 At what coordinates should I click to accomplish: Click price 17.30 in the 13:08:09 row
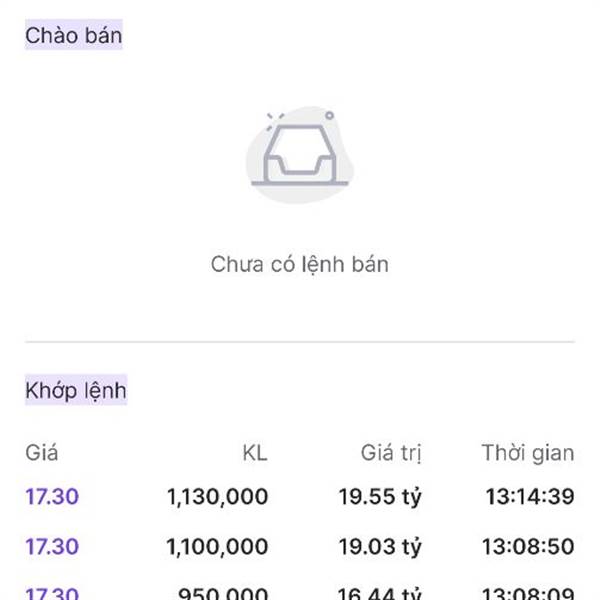pos(52,593)
